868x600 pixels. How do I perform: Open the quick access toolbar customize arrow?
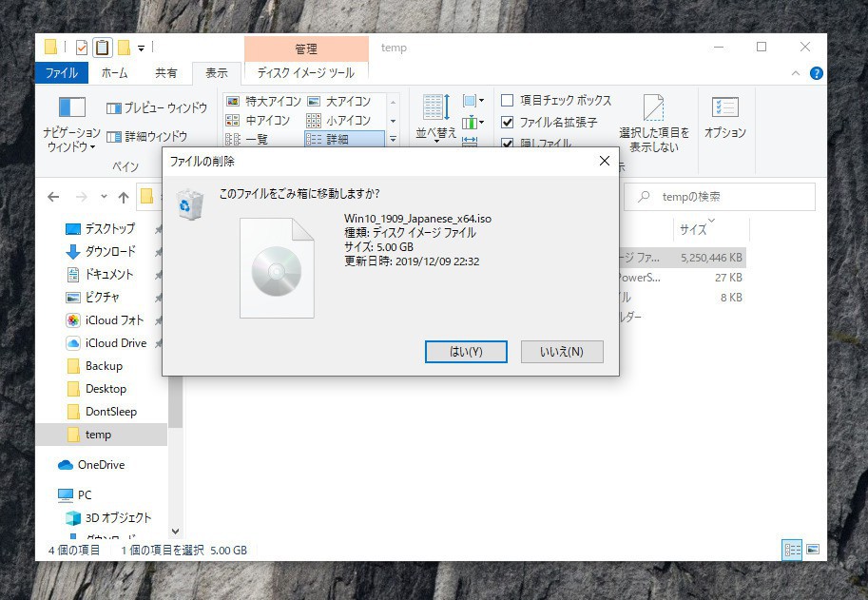tap(141, 48)
